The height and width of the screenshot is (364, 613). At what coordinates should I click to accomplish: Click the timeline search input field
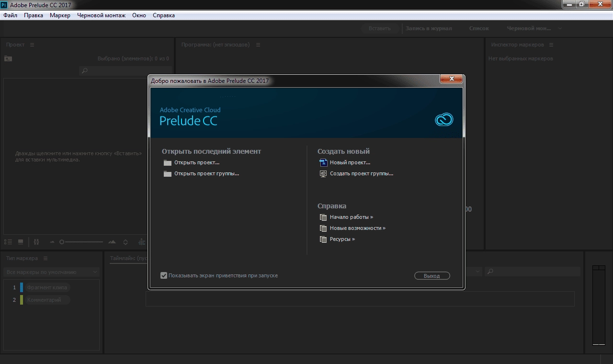coord(532,272)
